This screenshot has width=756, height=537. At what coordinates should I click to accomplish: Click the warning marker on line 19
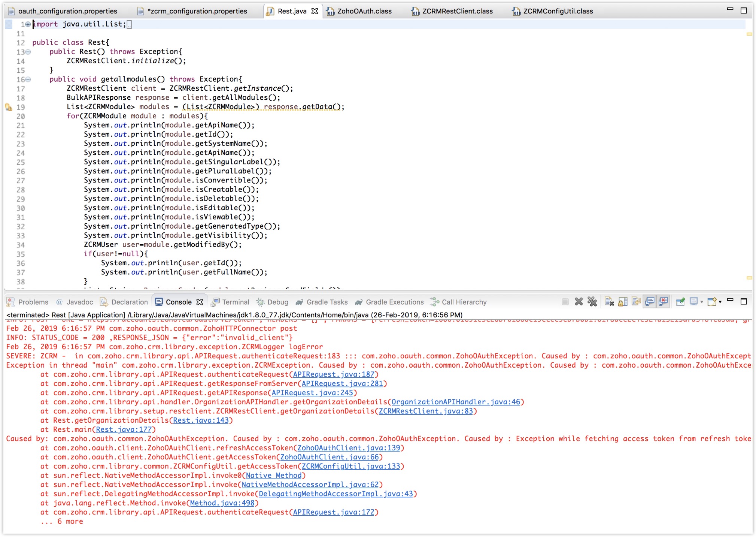coord(9,107)
